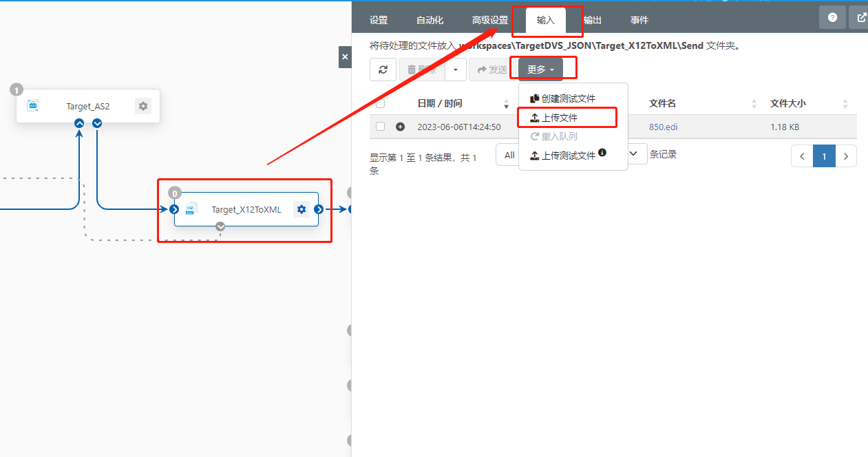Close the side panel with X button

345,57
